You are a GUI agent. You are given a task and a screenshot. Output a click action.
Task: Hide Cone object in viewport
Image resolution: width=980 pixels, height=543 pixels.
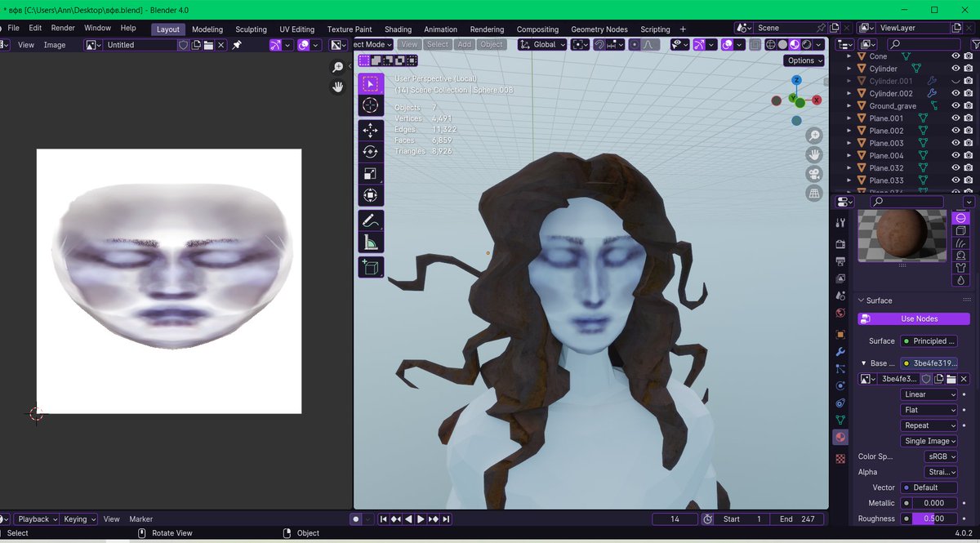955,56
